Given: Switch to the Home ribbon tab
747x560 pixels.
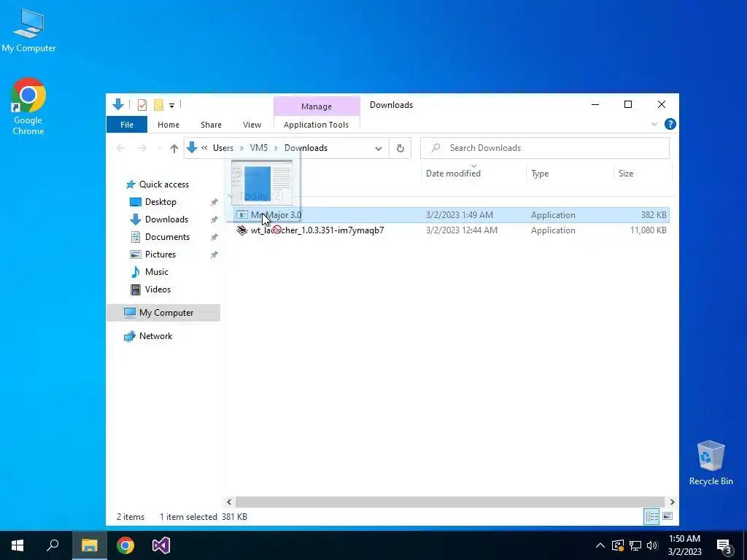Looking at the screenshot, I should coord(169,125).
